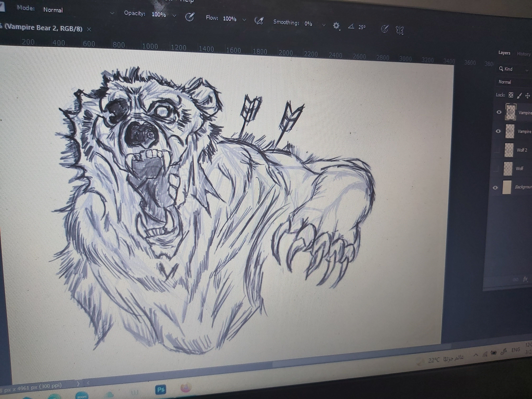Show the Wolf 2 layer

[x=497, y=150]
